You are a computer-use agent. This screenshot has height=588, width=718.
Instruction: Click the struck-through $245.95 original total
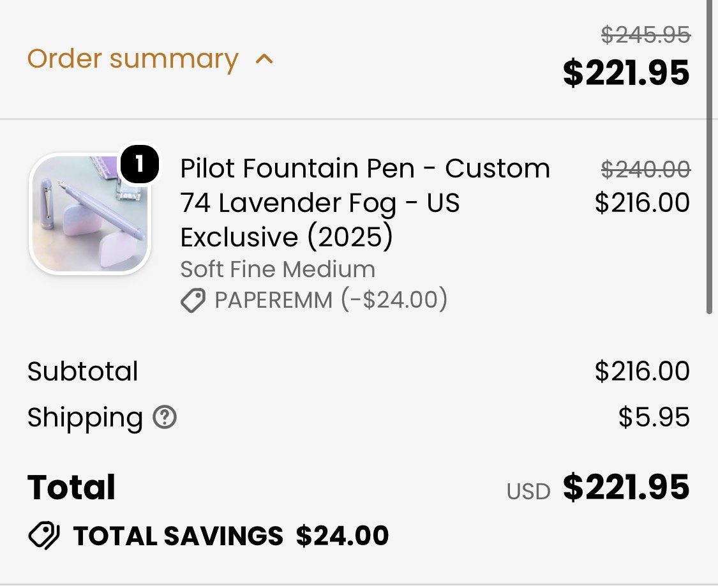(646, 35)
